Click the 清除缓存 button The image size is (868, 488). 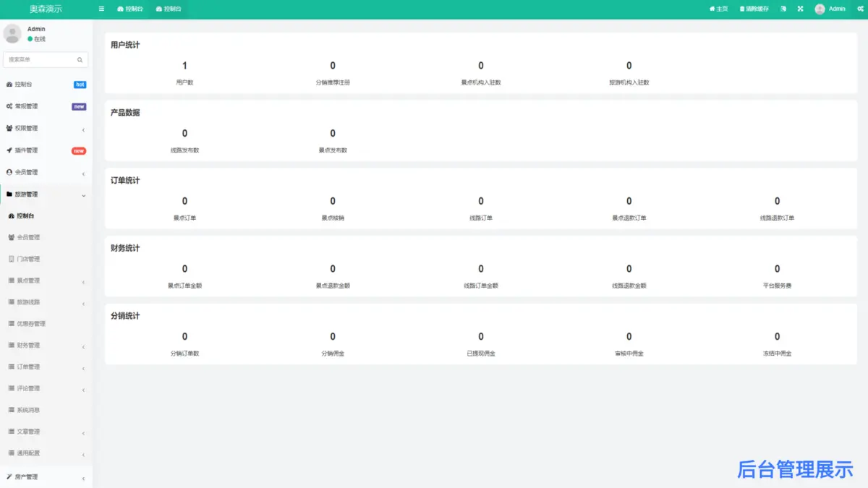click(754, 9)
